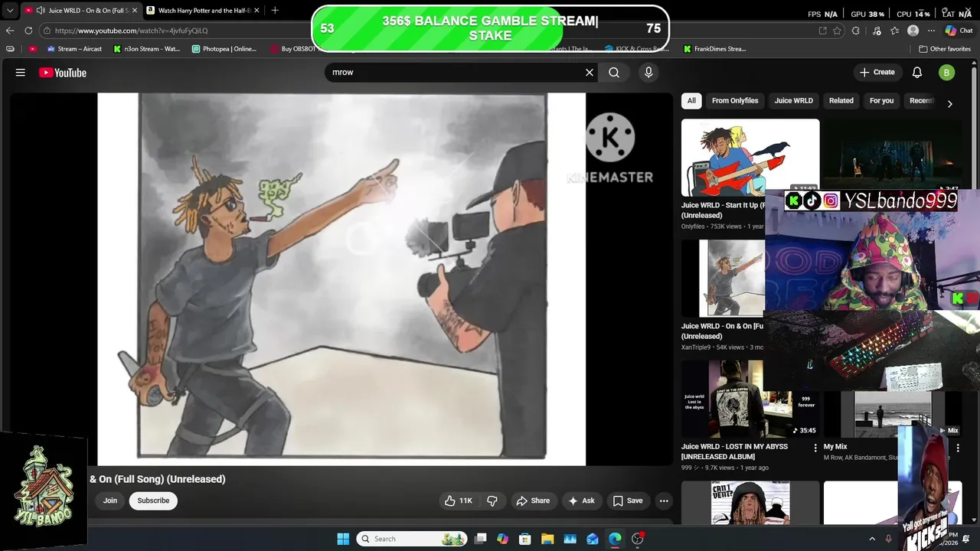This screenshot has height=551, width=980.
Task: Show more filter chips with right arrow
Action: (949, 103)
